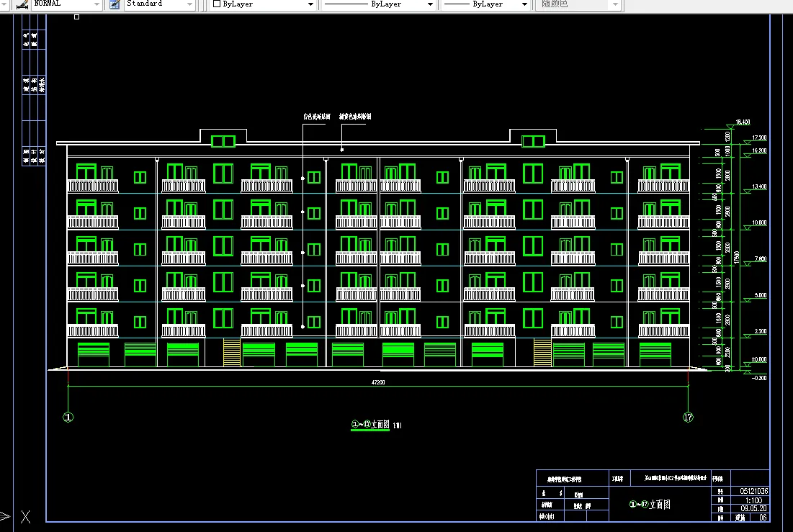Image resolution: width=793 pixels, height=532 pixels.
Task: Click the table style icon
Action: 115,4
